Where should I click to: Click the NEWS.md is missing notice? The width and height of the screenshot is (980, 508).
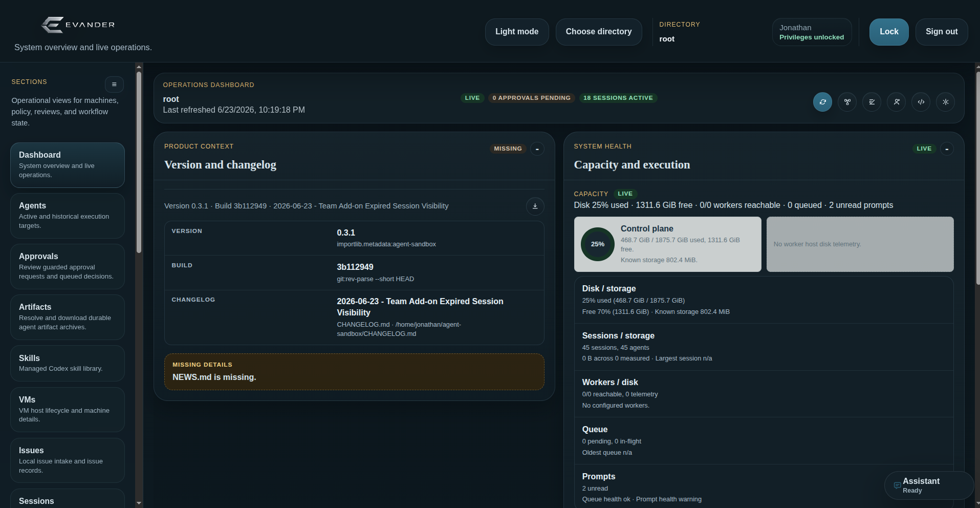point(354,372)
